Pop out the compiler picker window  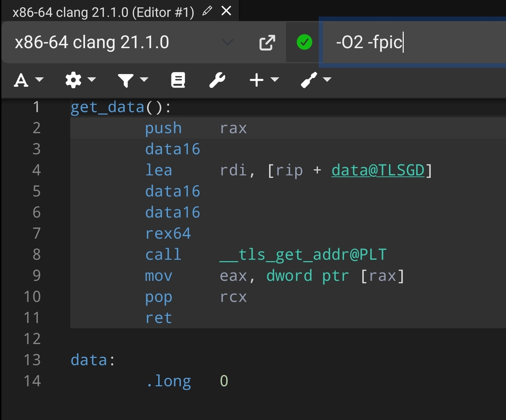pyautogui.click(x=267, y=43)
